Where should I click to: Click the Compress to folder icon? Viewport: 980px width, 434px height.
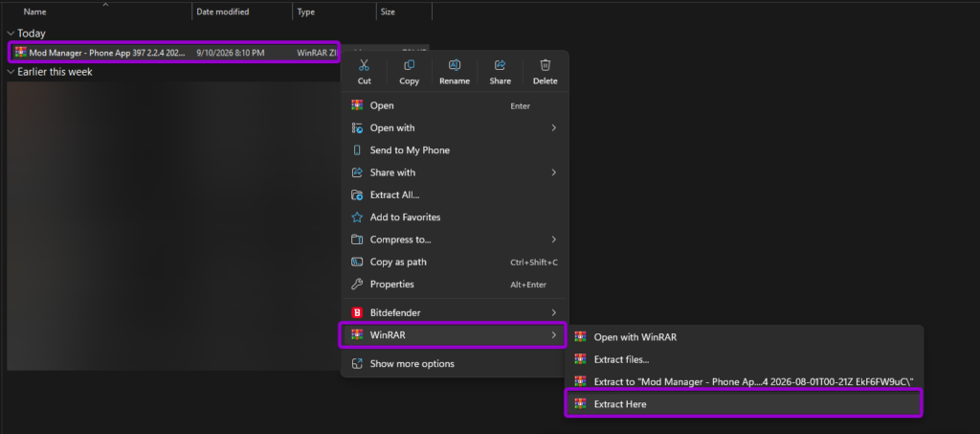[358, 240]
